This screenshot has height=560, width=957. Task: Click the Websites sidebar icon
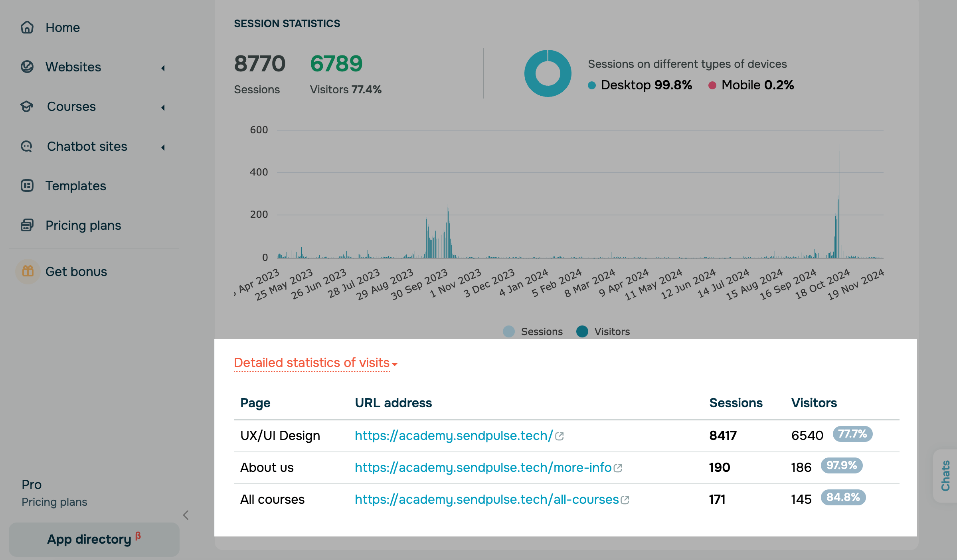click(x=27, y=67)
